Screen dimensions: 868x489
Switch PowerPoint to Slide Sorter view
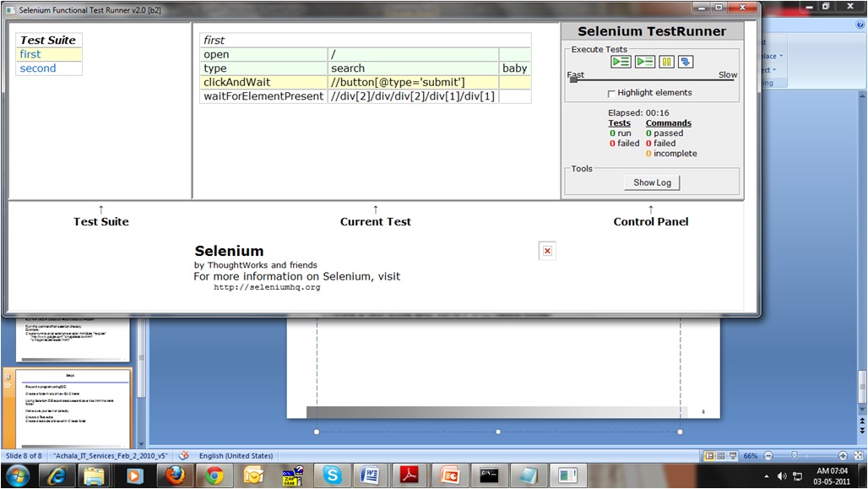pyautogui.click(x=721, y=456)
